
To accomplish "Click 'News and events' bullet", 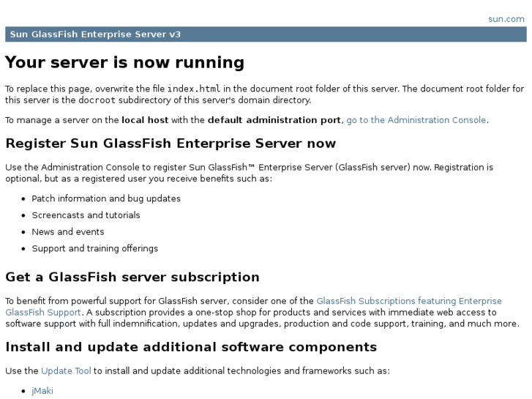I will [68, 232].
